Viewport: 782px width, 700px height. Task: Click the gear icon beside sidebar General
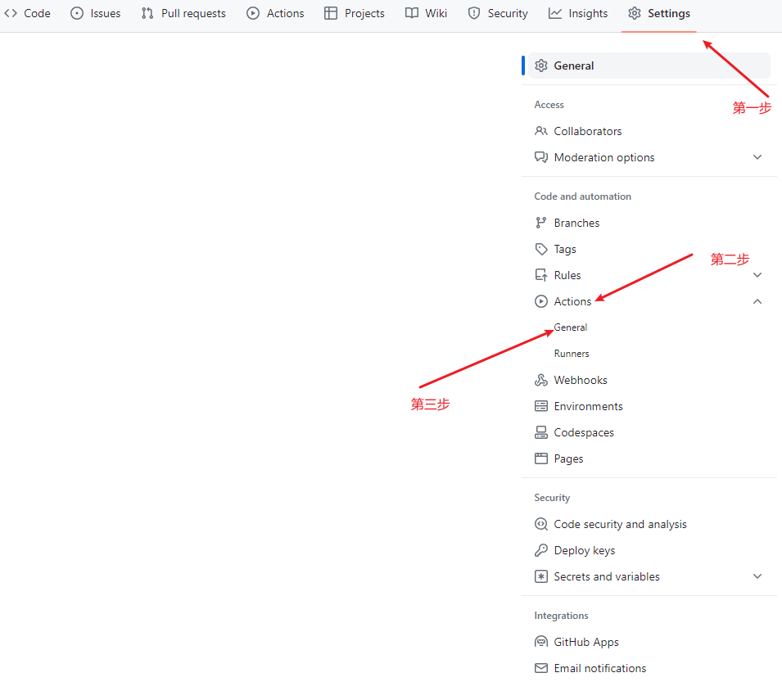pos(541,65)
